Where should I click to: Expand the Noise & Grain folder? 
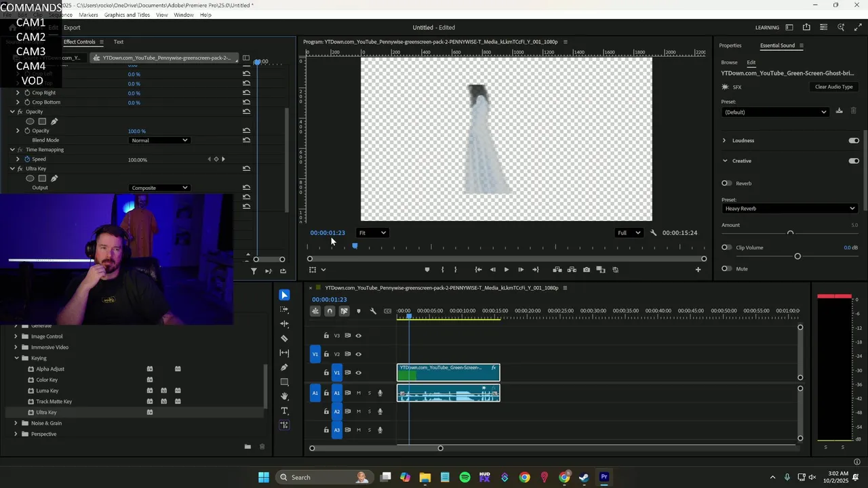[16, 423]
